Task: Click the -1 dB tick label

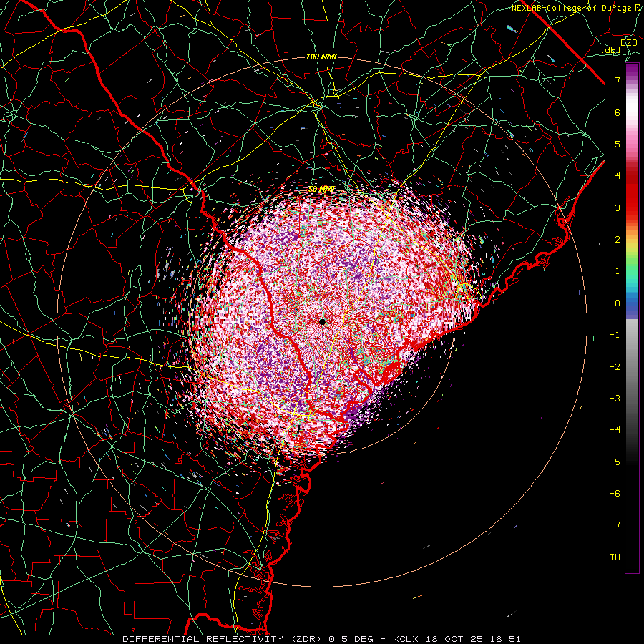Action: coord(615,335)
